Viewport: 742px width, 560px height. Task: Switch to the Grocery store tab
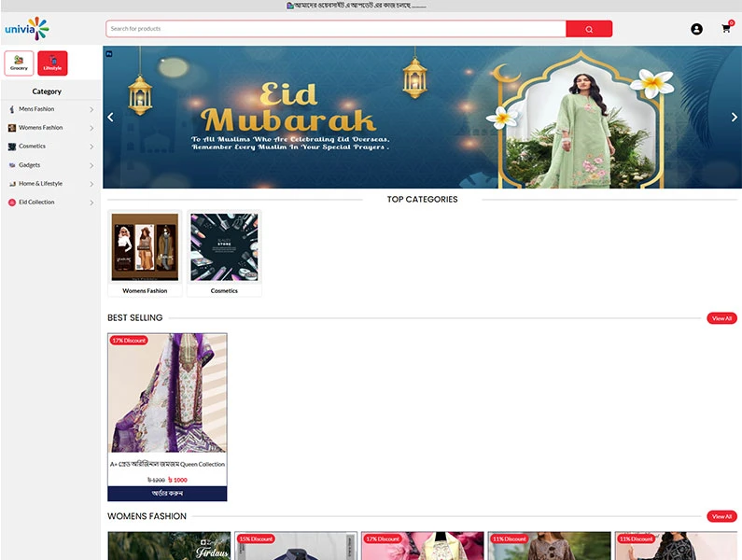20,63
